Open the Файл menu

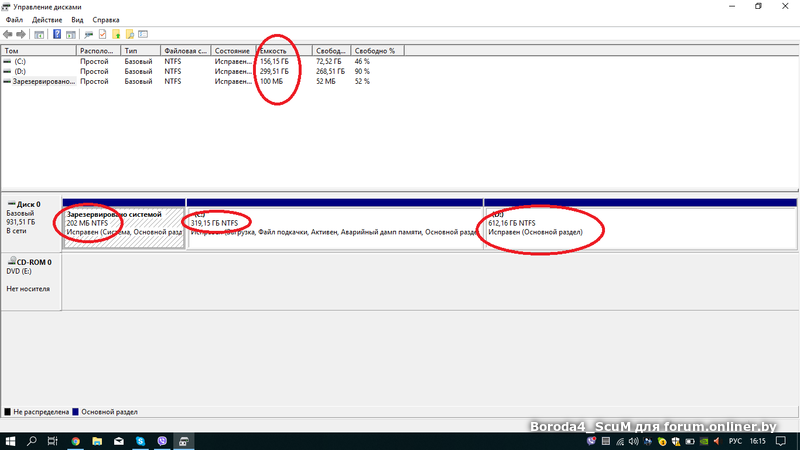point(14,20)
